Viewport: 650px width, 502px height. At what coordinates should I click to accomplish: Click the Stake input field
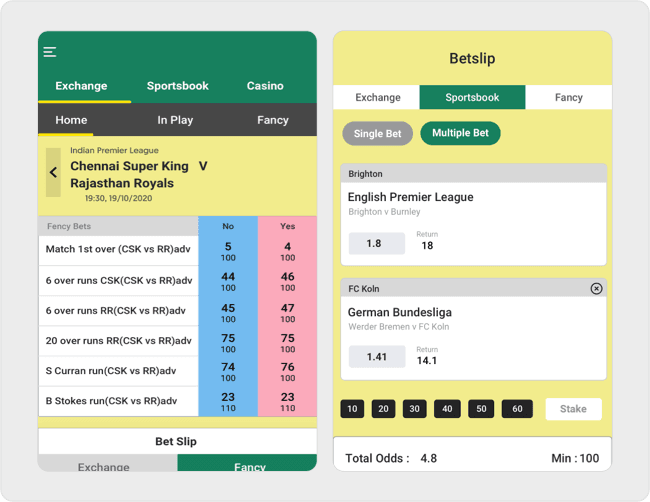pyautogui.click(x=573, y=409)
